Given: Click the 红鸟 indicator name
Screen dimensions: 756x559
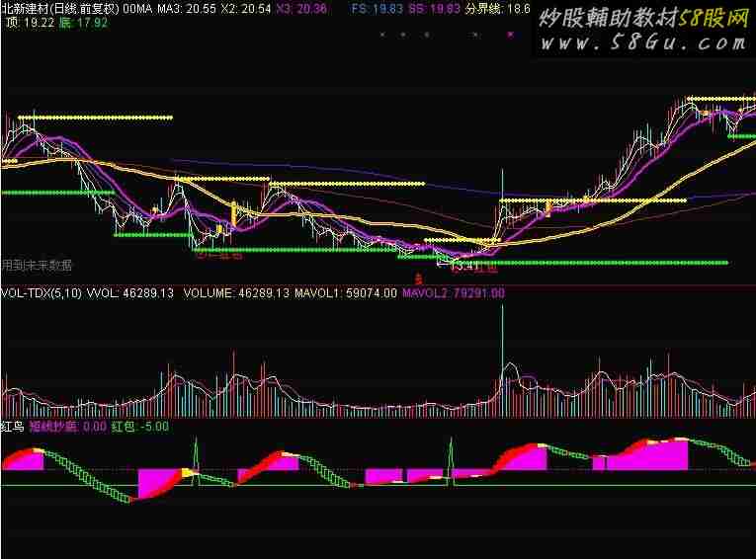Looking at the screenshot, I should tap(13, 427).
